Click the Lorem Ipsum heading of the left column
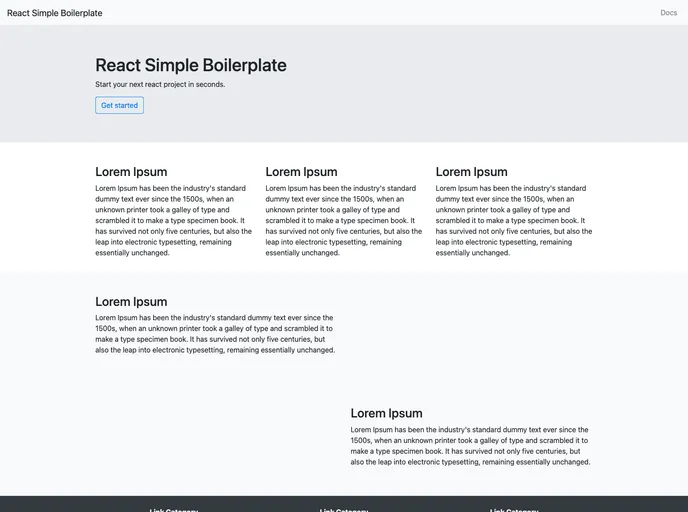The width and height of the screenshot is (688, 512). (x=131, y=172)
